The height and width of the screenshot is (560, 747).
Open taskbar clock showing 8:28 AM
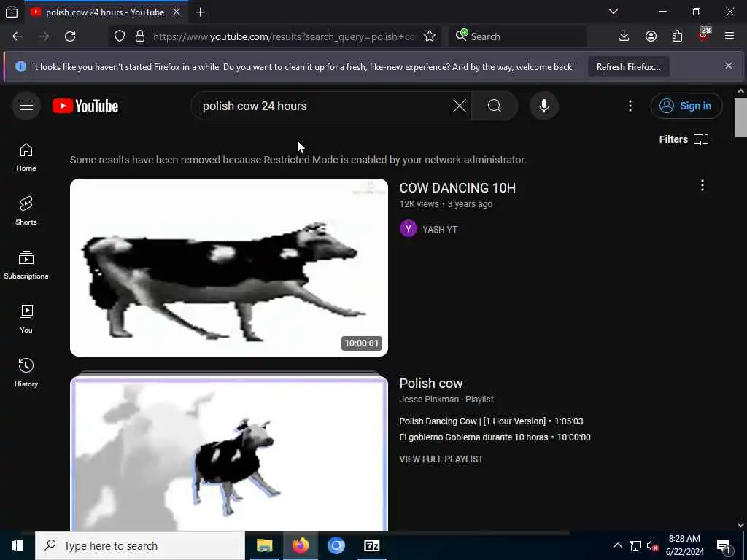(x=684, y=545)
